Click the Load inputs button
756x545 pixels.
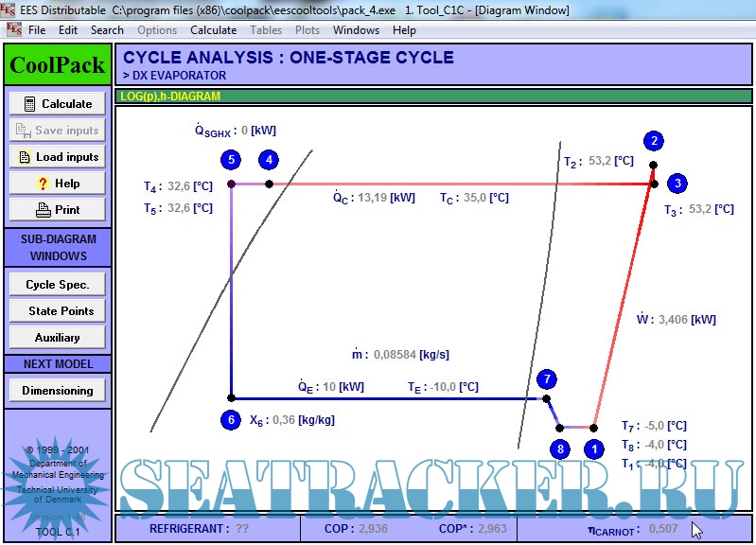pyautogui.click(x=58, y=157)
